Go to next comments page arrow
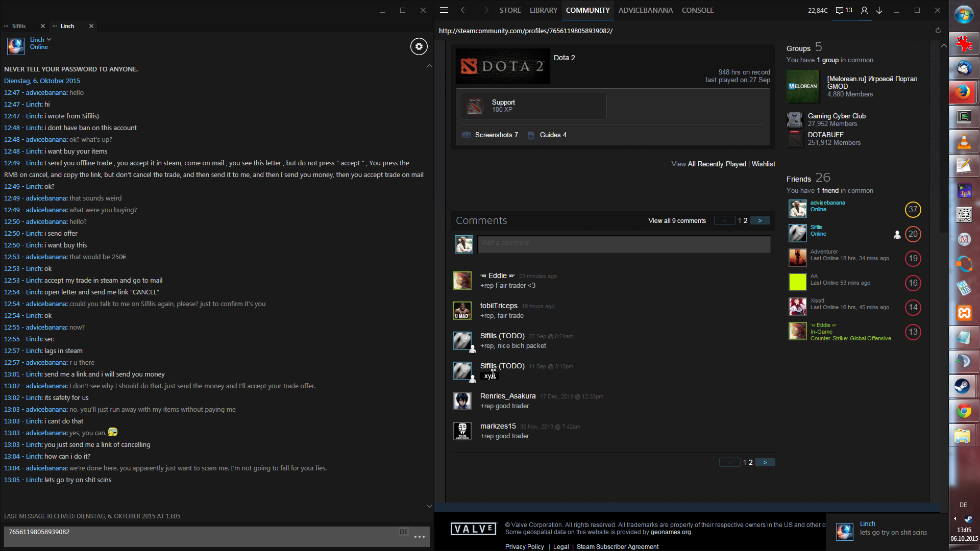This screenshot has width=980, height=551. [x=759, y=221]
